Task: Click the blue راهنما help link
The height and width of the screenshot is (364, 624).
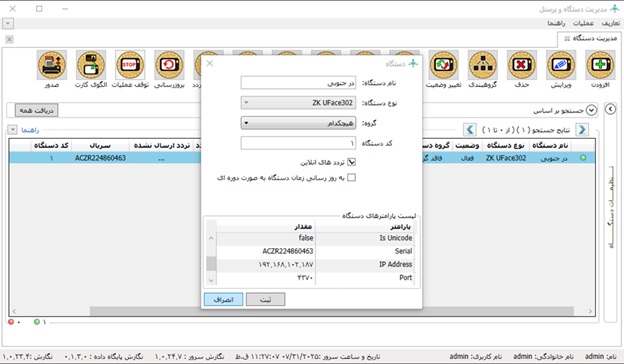Action: click(x=30, y=130)
